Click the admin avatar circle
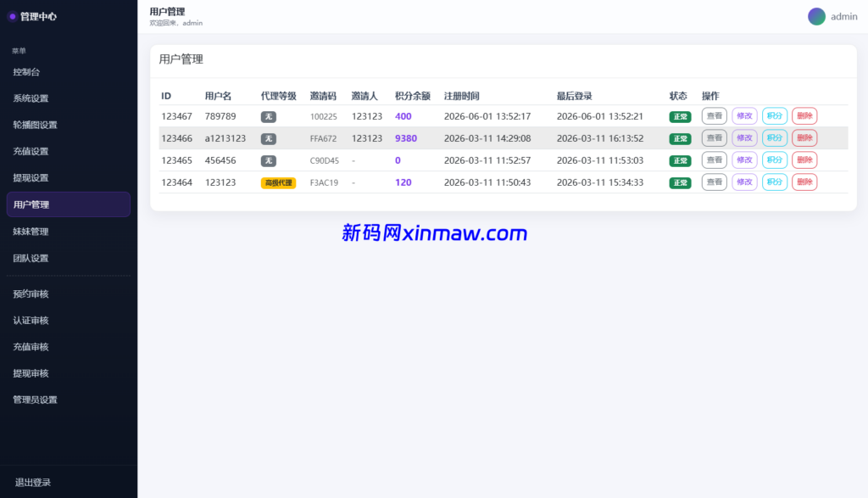The image size is (868, 498). (x=816, y=17)
